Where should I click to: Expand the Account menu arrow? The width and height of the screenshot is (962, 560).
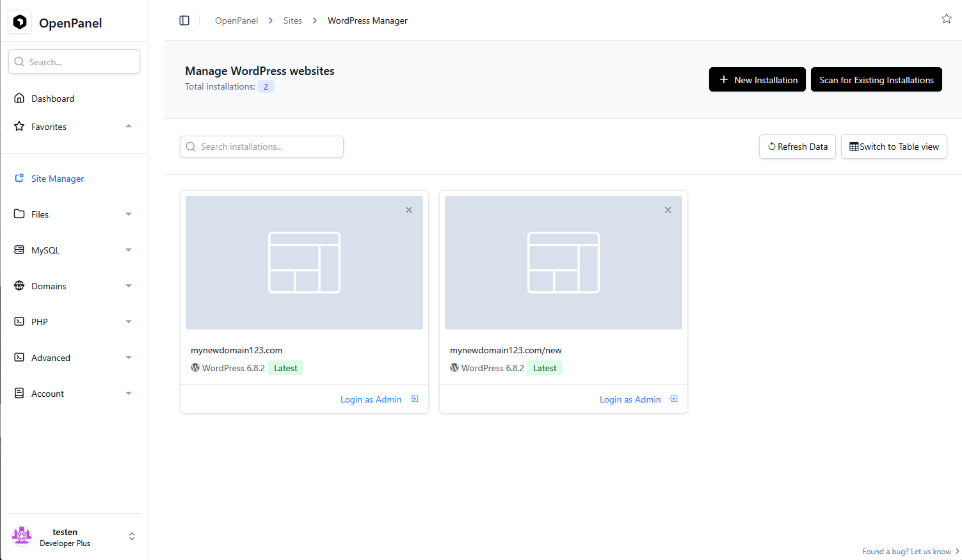[x=129, y=394]
